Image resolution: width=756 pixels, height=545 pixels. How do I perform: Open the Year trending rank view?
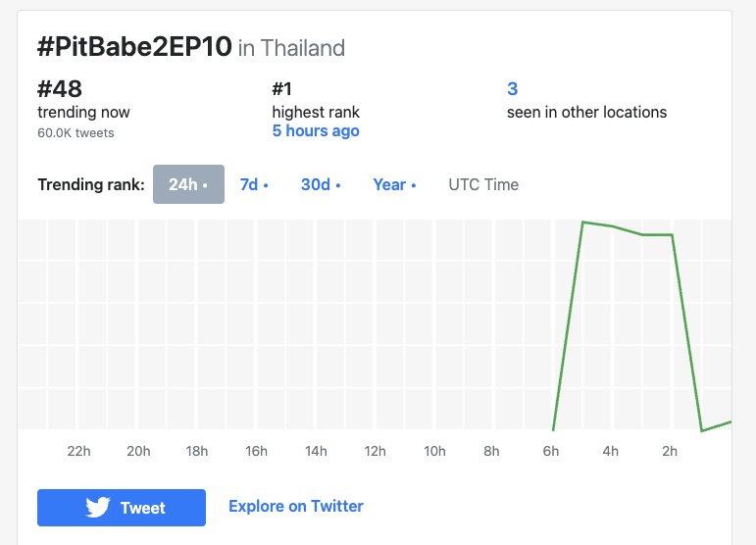394,184
